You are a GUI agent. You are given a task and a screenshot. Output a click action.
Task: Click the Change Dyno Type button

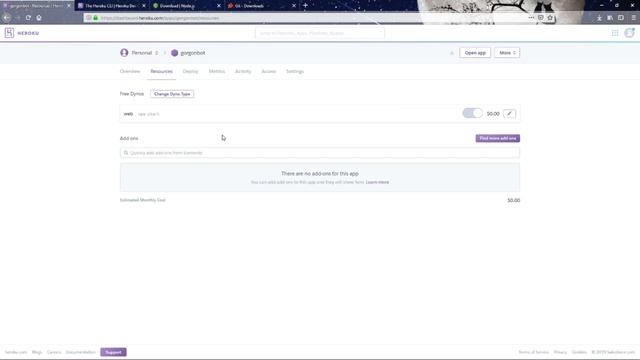[172, 94]
